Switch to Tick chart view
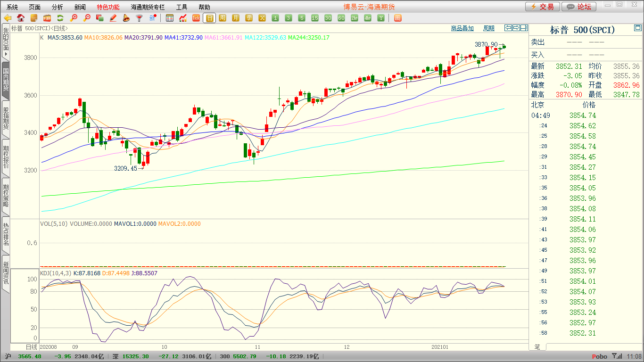 coord(196,18)
